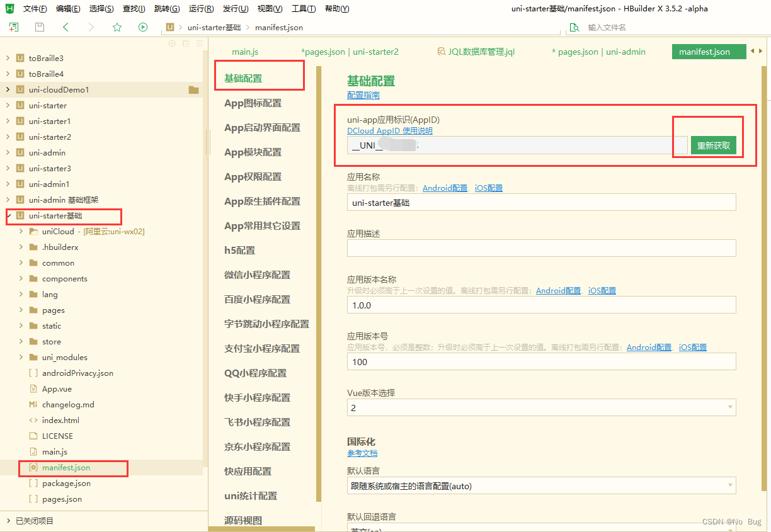Viewport: 771px width, 532px height.
Task: Select 源码视图 section
Action: click(243, 521)
